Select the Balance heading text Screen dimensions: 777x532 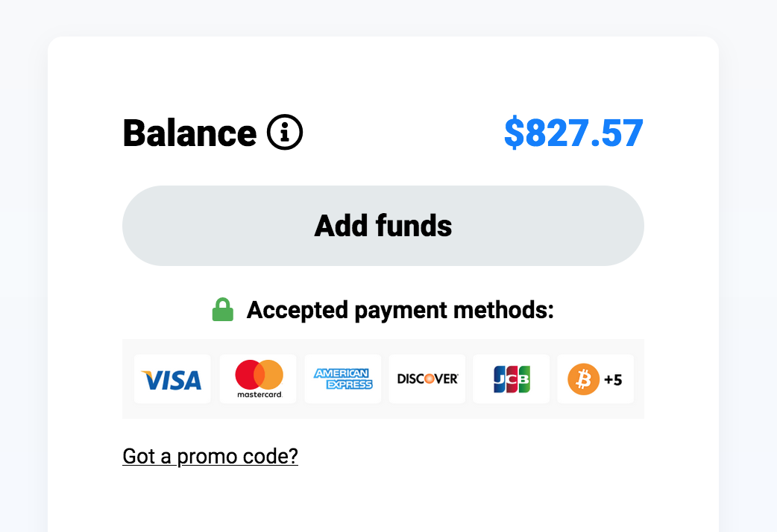pos(188,133)
